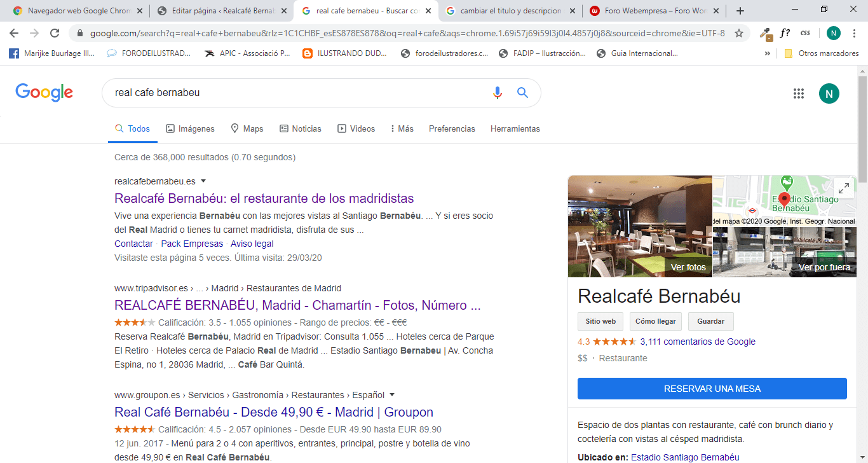Expand the hidden bookmarks chevron
This screenshot has height=463, width=868.
click(x=768, y=53)
